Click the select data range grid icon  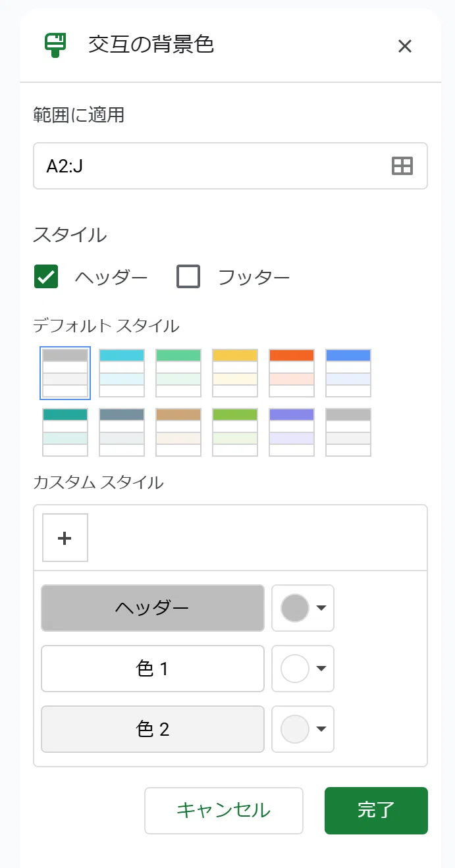click(x=402, y=166)
